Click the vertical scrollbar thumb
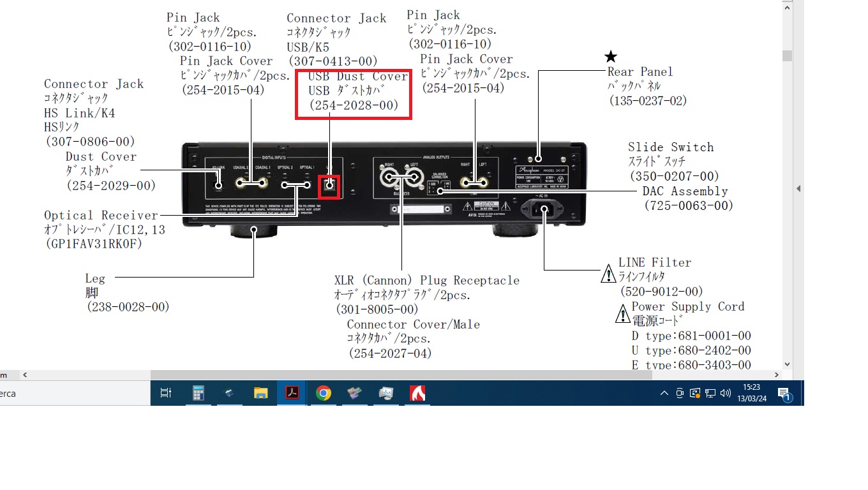 pyautogui.click(x=787, y=56)
